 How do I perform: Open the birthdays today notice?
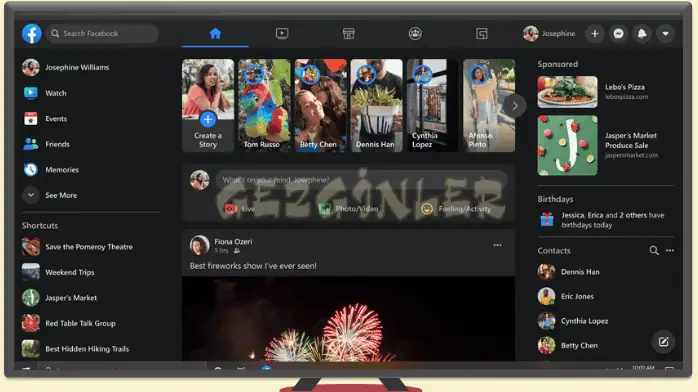(603, 220)
